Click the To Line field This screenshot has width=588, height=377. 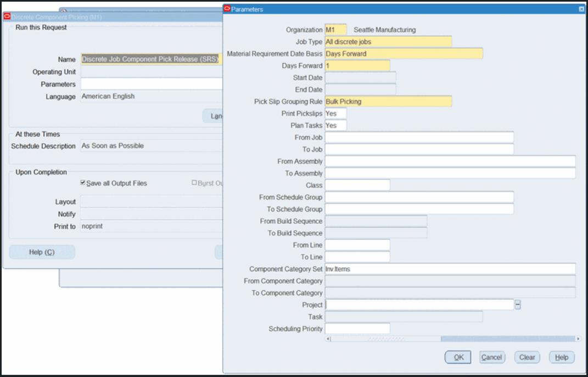[357, 257]
